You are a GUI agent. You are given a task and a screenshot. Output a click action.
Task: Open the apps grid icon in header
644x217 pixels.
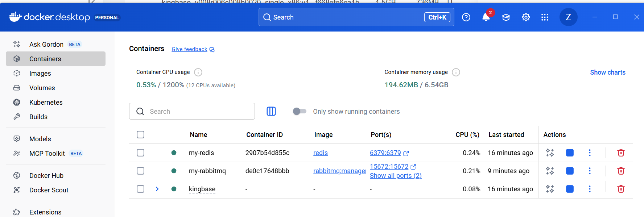(545, 17)
